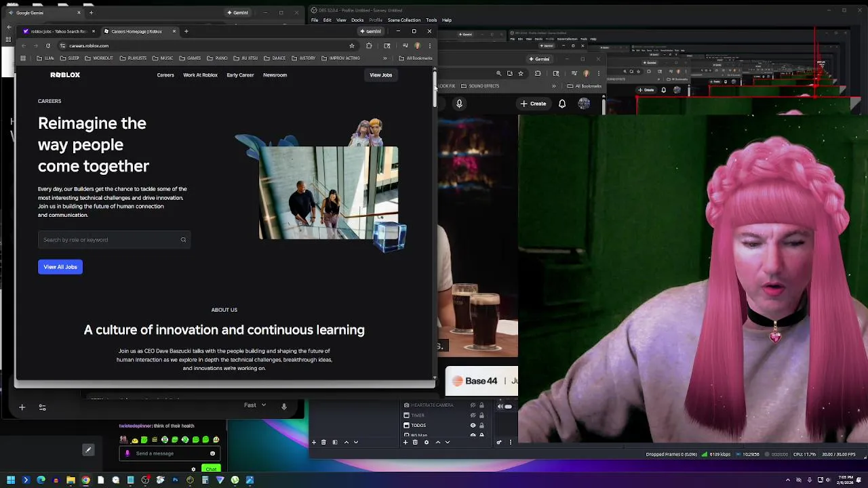This screenshot has height=488, width=868.
Task: Click the blue View All Jobs button
Action: (60, 267)
